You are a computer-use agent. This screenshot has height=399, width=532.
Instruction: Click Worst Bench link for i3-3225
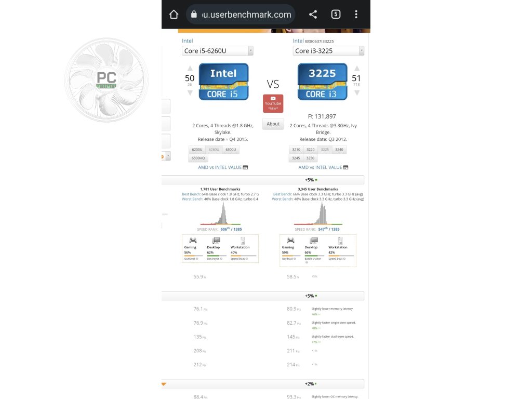(282, 199)
